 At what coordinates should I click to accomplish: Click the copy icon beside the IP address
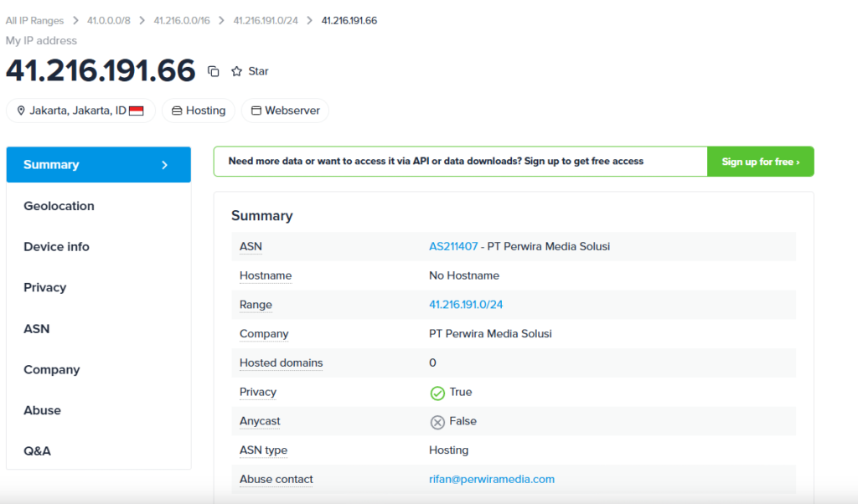[x=214, y=71]
